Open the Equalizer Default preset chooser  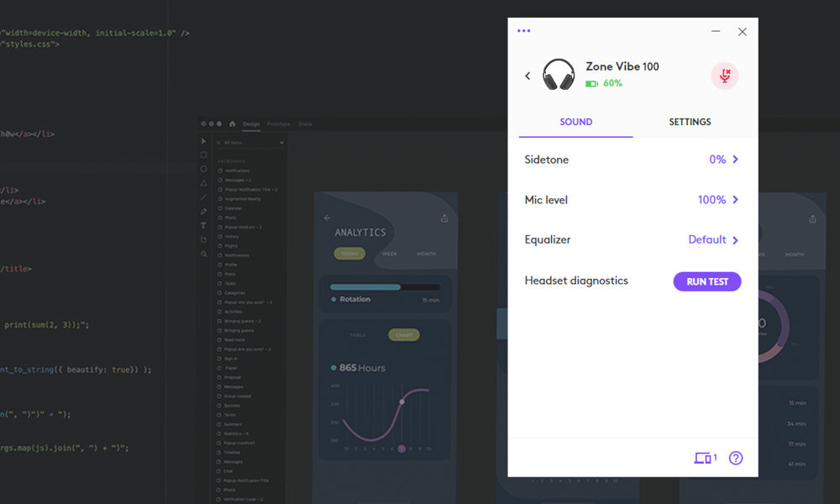tap(633, 240)
